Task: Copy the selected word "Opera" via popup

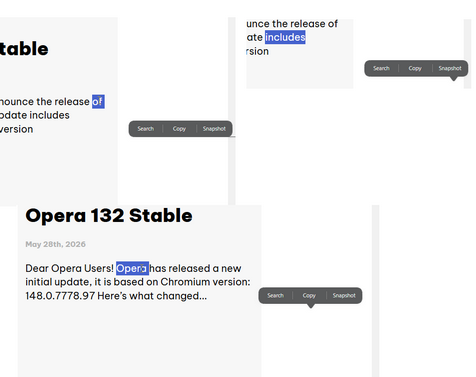Action: tap(309, 296)
